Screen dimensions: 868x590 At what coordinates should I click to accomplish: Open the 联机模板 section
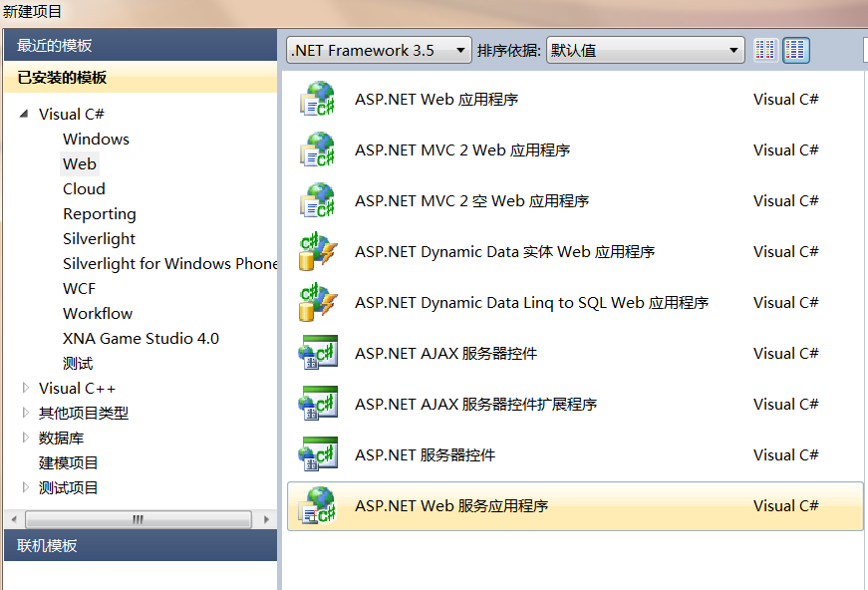[141, 546]
